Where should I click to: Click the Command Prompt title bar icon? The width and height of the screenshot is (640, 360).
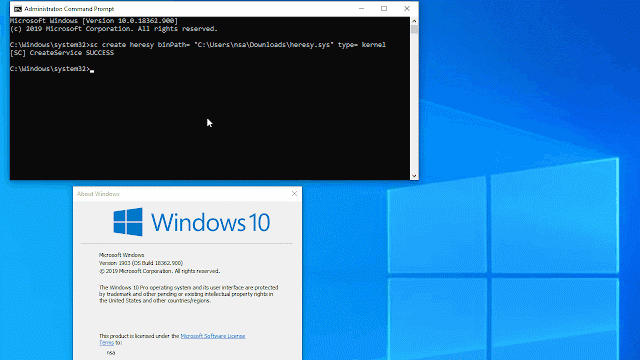coord(18,9)
